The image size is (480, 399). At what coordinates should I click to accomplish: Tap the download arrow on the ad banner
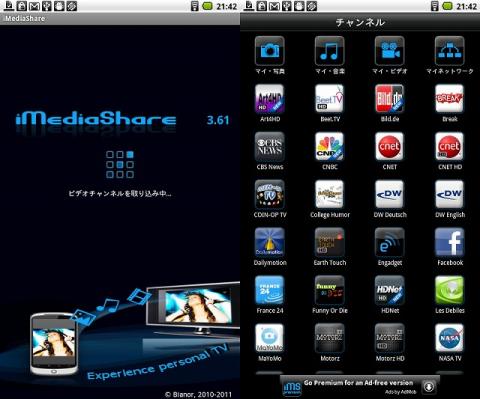pos(429,387)
